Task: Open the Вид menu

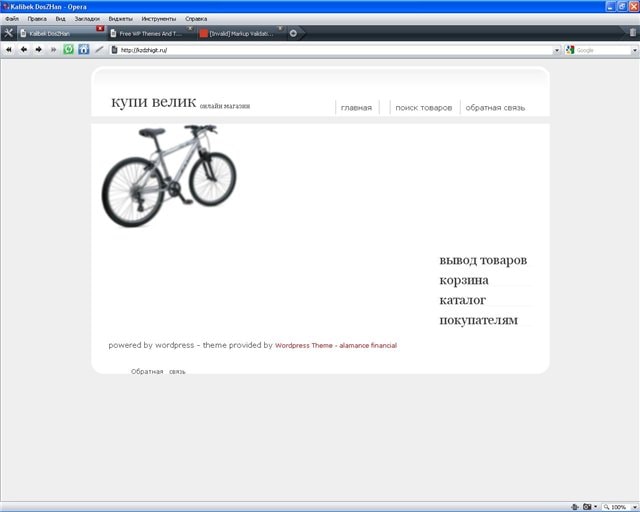Action: [x=60, y=19]
